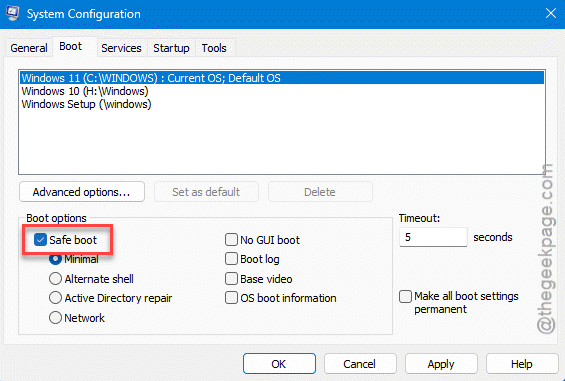Click the Timeout seconds input field
The height and width of the screenshot is (381, 565).
(x=433, y=237)
